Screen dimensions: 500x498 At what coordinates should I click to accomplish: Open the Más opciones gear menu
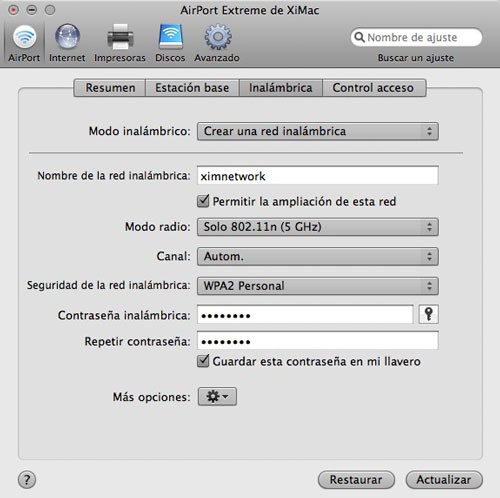(x=217, y=396)
